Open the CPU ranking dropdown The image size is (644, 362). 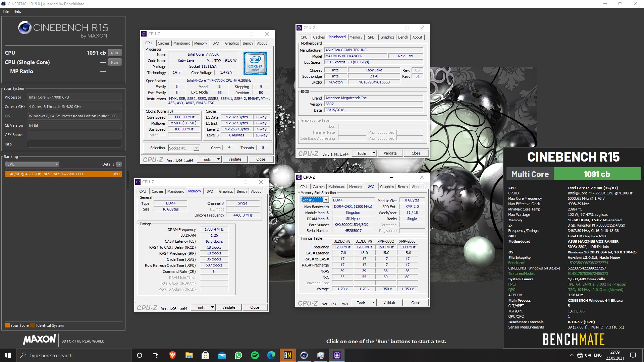[32, 164]
